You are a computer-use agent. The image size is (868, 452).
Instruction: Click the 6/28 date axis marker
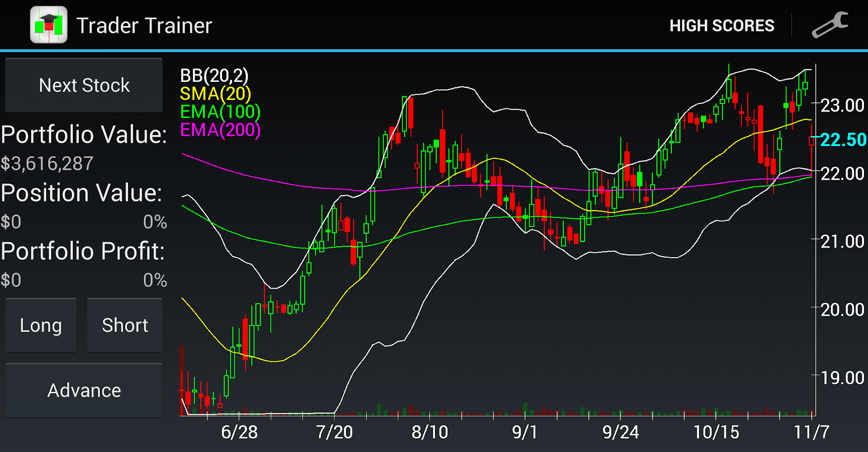239,432
